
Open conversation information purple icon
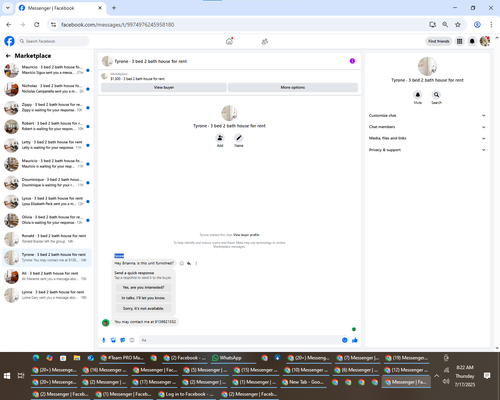coord(352,61)
